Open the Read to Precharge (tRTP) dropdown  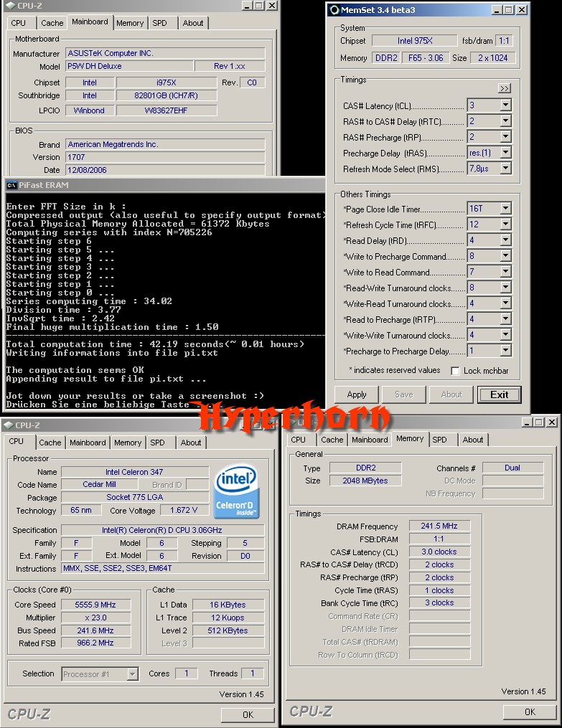(x=506, y=319)
